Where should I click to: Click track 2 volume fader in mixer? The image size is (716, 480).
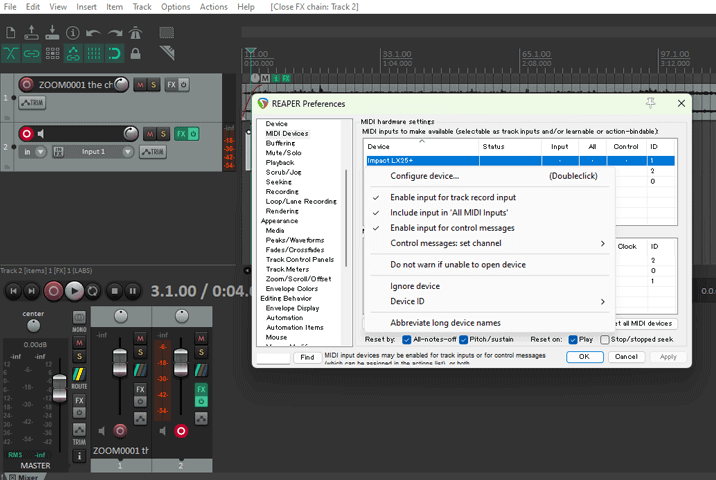pos(181,363)
